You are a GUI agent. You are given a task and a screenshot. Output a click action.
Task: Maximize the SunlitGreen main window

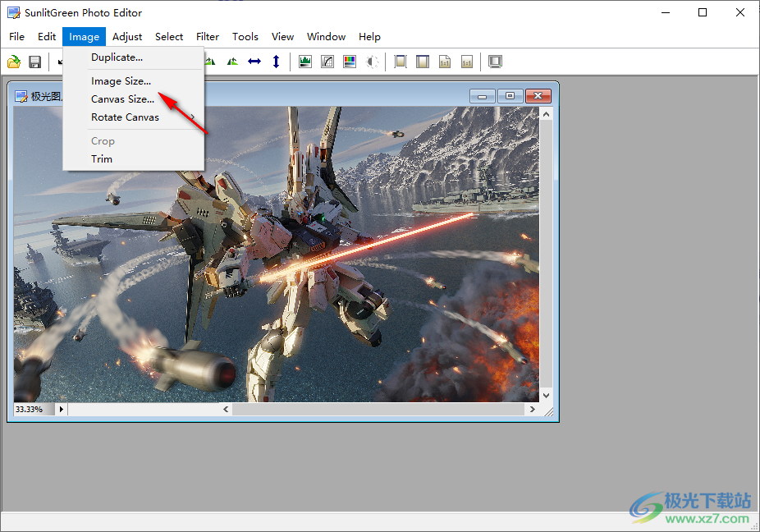[703, 12]
